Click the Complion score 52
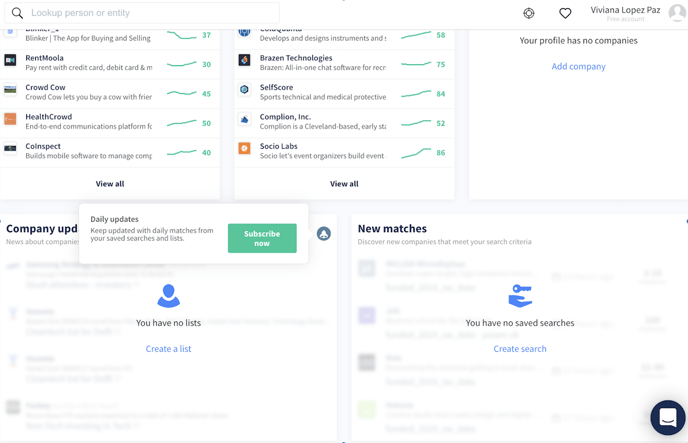This screenshot has width=688, height=443. pyautogui.click(x=441, y=123)
